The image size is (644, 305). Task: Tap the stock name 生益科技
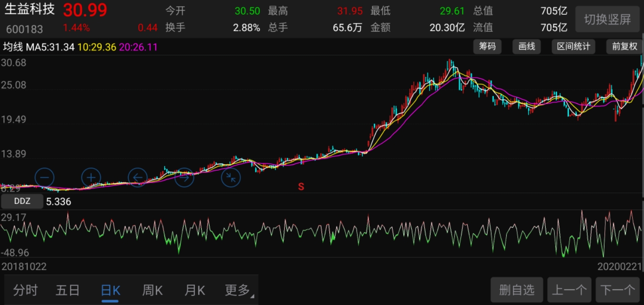(30, 9)
